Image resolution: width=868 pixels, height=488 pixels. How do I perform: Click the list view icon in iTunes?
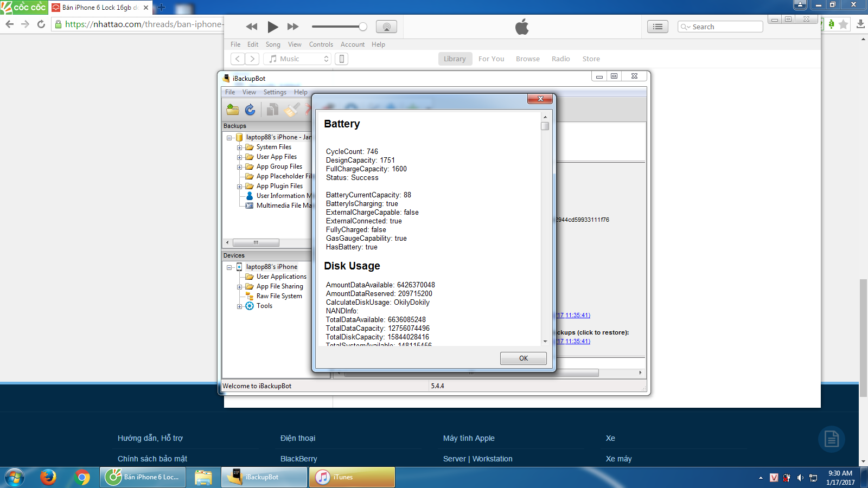pyautogui.click(x=658, y=27)
